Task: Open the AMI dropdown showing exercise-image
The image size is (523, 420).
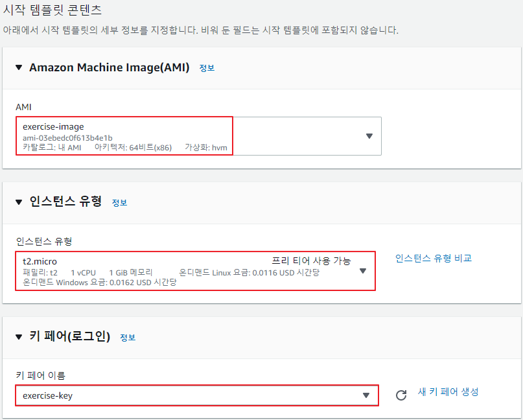Action: (x=198, y=135)
